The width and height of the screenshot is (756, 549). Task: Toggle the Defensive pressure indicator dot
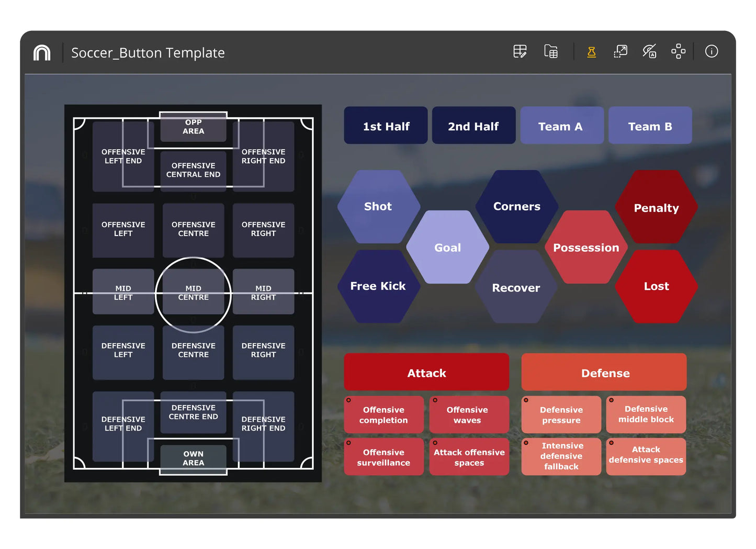pyautogui.click(x=526, y=400)
